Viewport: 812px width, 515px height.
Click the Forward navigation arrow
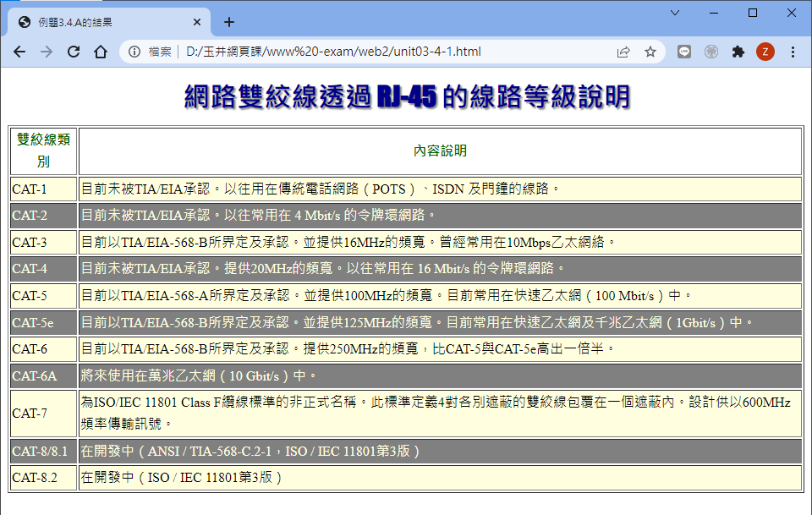(47, 52)
